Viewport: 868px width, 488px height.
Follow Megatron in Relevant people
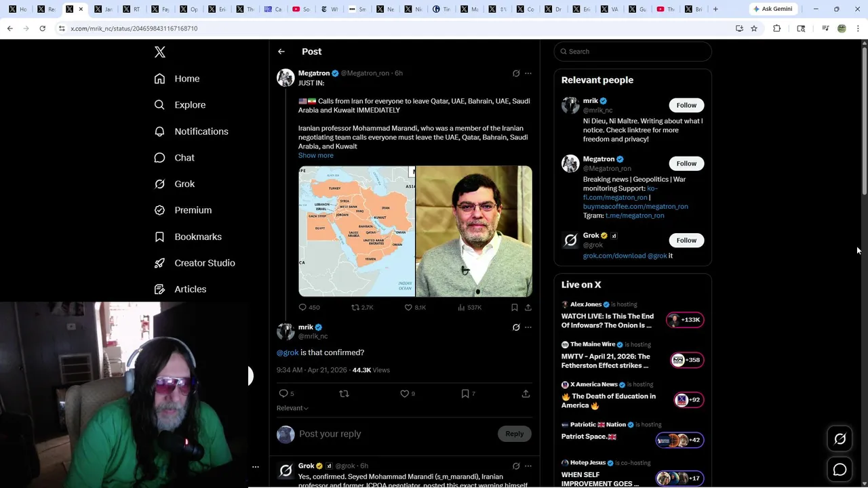pos(686,163)
